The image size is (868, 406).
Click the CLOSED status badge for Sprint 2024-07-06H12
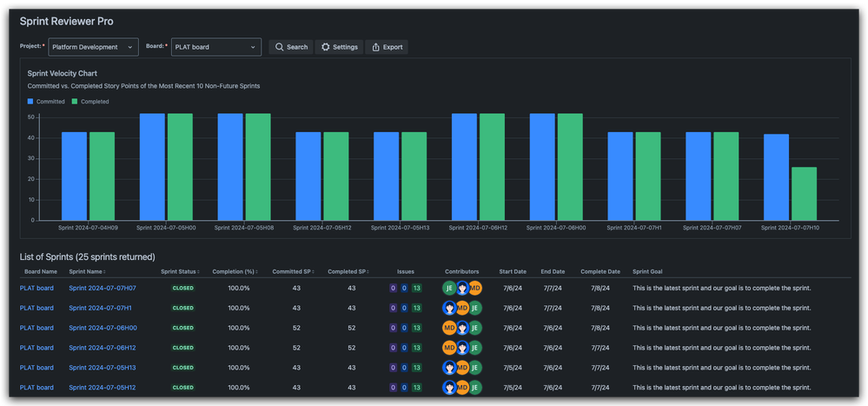(x=183, y=348)
